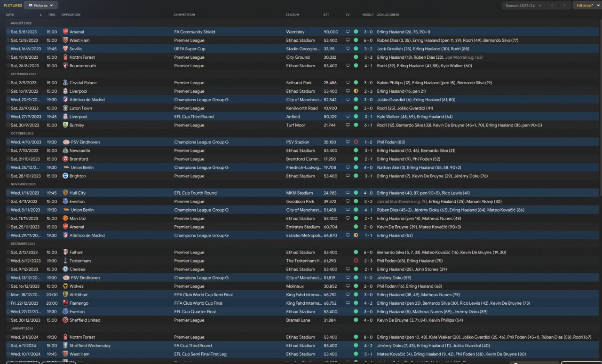Viewport: 602px width, 364px height.
Task: Click the Crystal Palace club badge
Action: [x=65, y=83]
